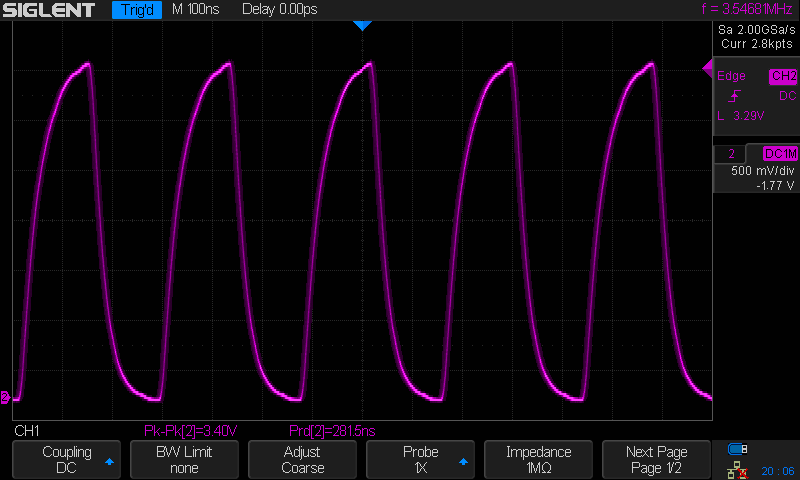
Task: Click the magenta trigger level arrow marker
Action: 707,68
